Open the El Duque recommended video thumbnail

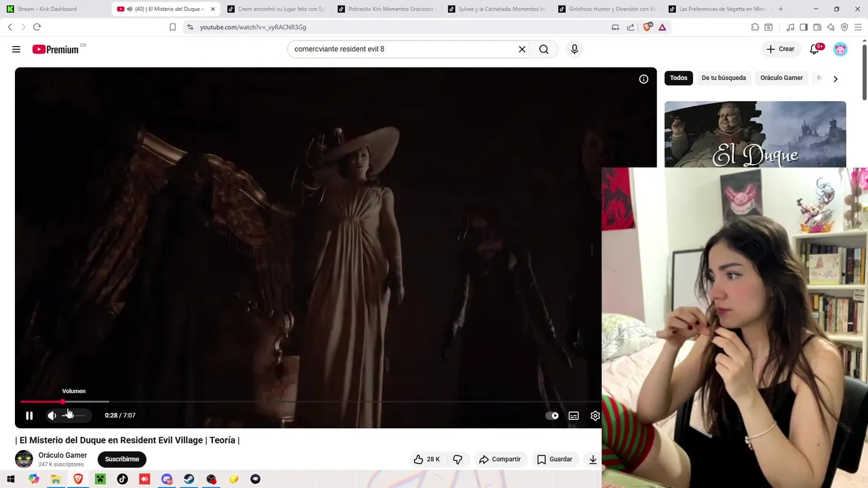(x=755, y=134)
